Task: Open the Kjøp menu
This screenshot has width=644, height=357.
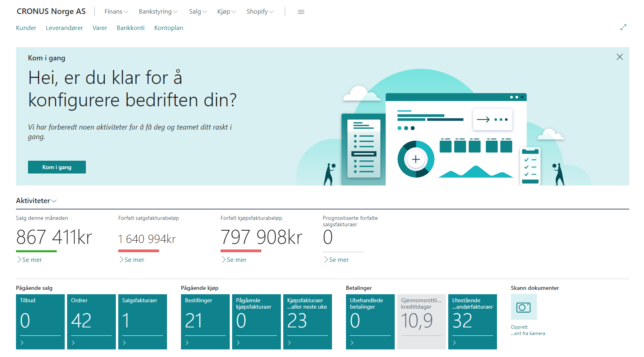Action: 227,12
